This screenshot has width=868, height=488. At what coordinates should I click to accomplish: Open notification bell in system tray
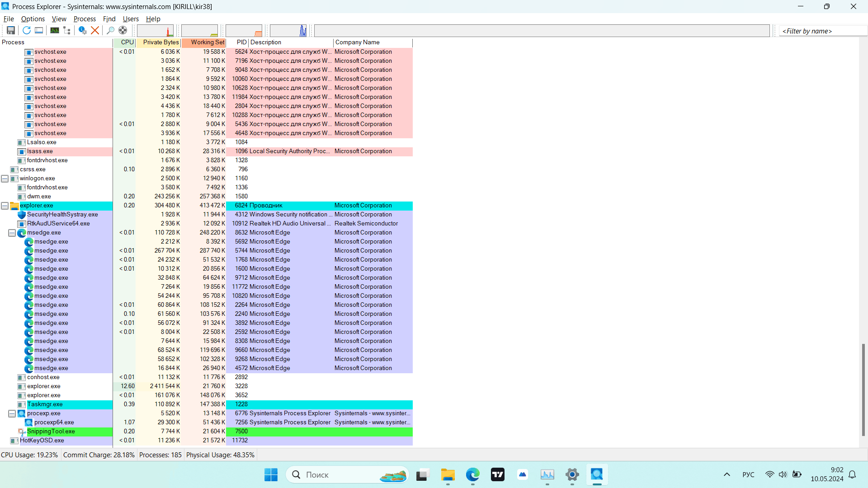pyautogui.click(x=852, y=475)
